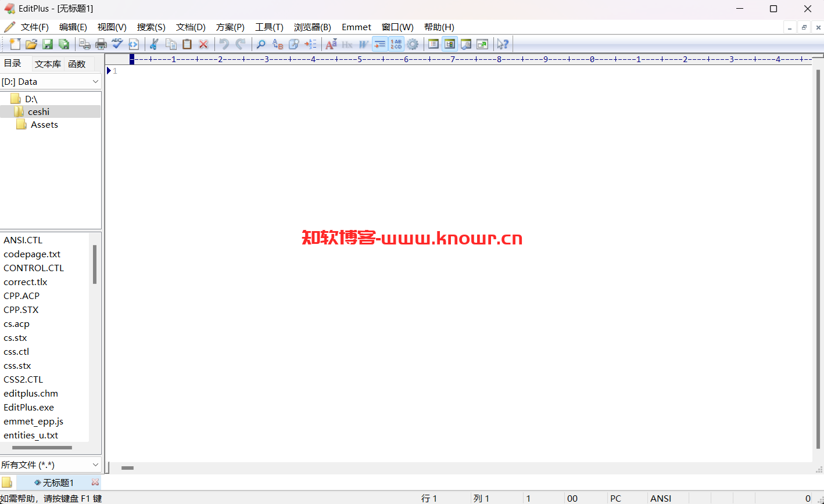This screenshot has width=824, height=504.
Task: Open the 文件(F) menu
Action: (35, 27)
